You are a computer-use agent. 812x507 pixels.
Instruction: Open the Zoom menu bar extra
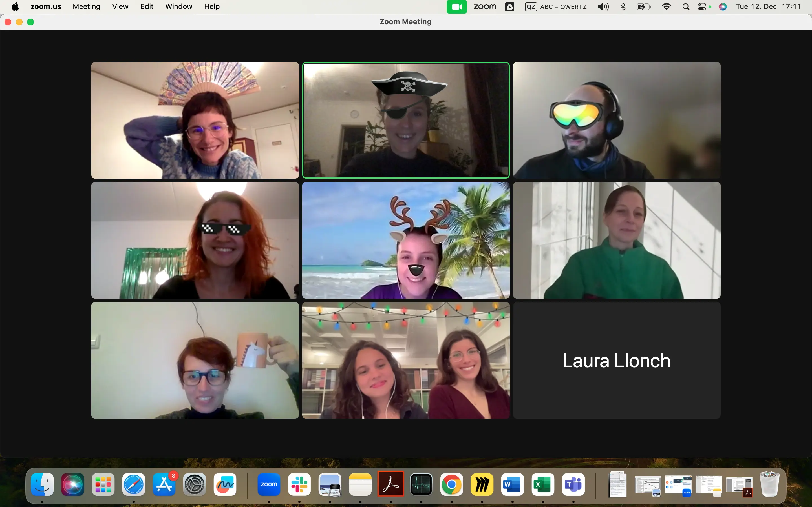coord(484,7)
